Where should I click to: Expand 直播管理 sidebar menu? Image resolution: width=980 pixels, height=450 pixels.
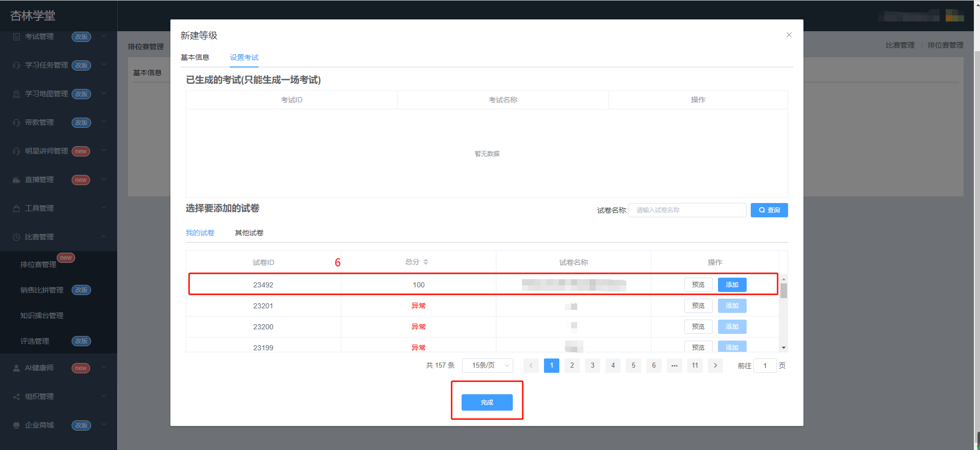58,180
